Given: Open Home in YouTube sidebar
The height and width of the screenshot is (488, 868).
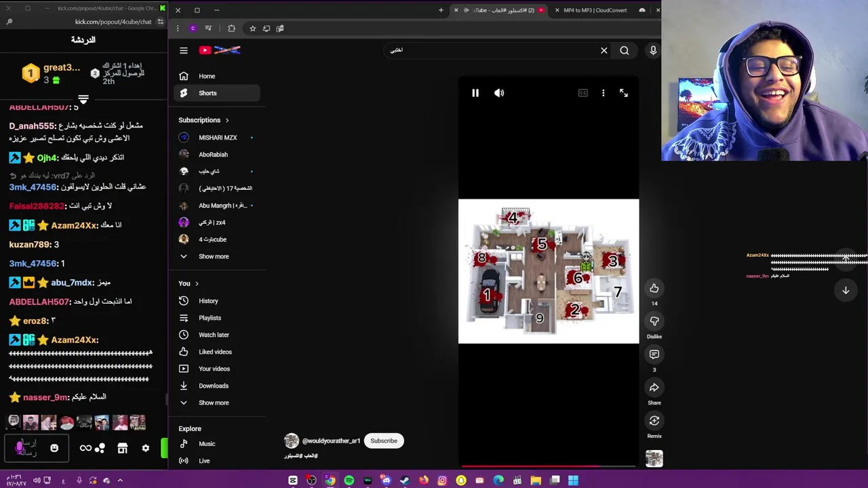Looking at the screenshot, I should (217, 76).
